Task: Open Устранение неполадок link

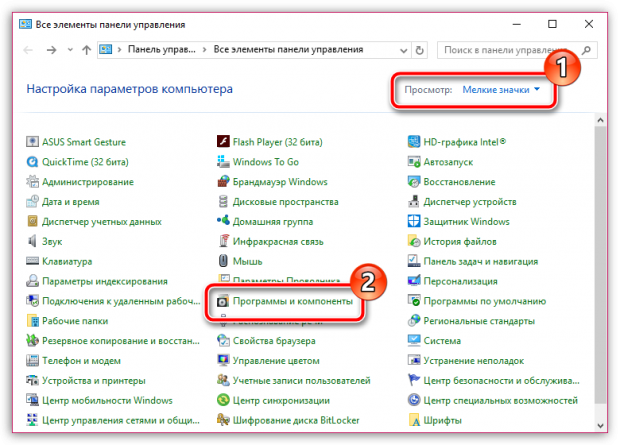Action: click(473, 360)
